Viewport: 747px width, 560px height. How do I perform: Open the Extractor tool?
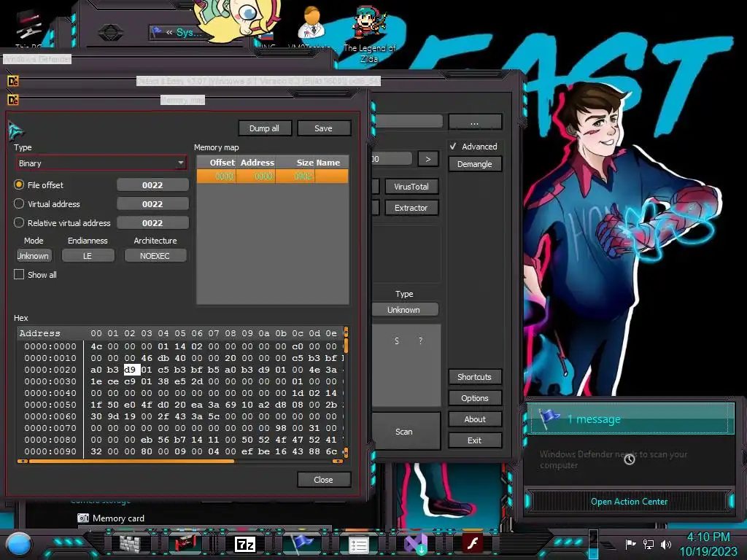[411, 208]
